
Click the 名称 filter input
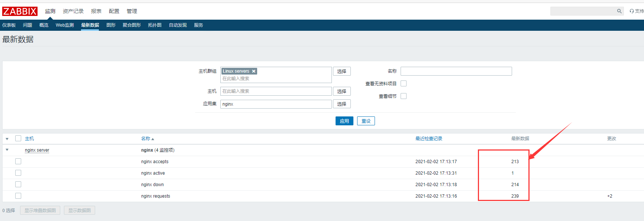coord(456,71)
